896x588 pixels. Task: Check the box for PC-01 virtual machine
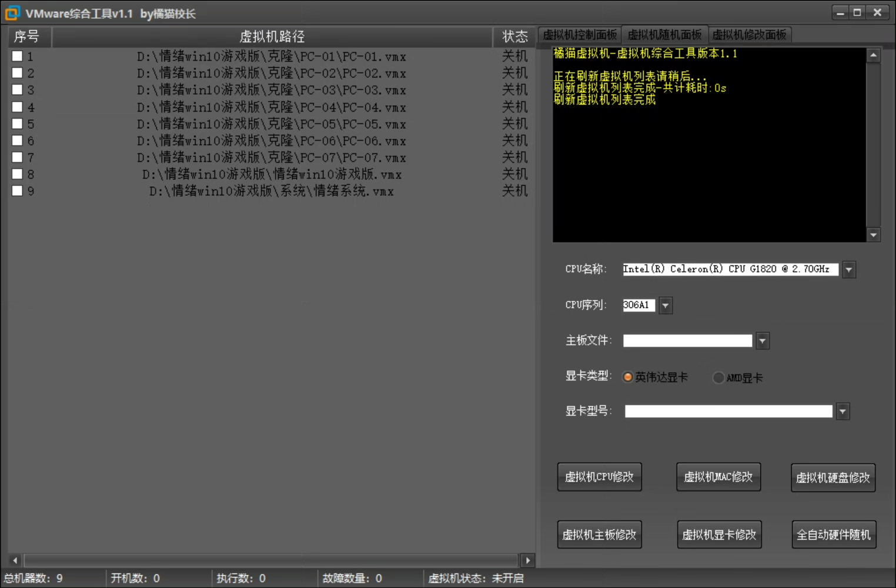[17, 56]
